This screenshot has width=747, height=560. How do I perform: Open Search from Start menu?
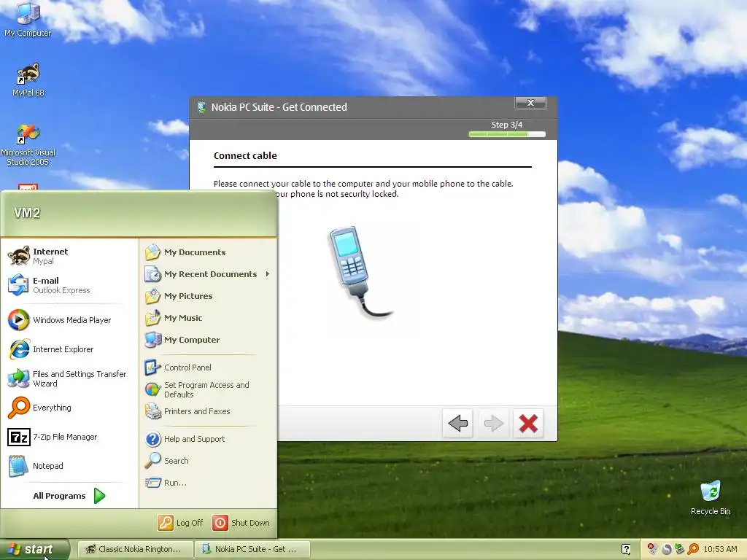pos(208,461)
